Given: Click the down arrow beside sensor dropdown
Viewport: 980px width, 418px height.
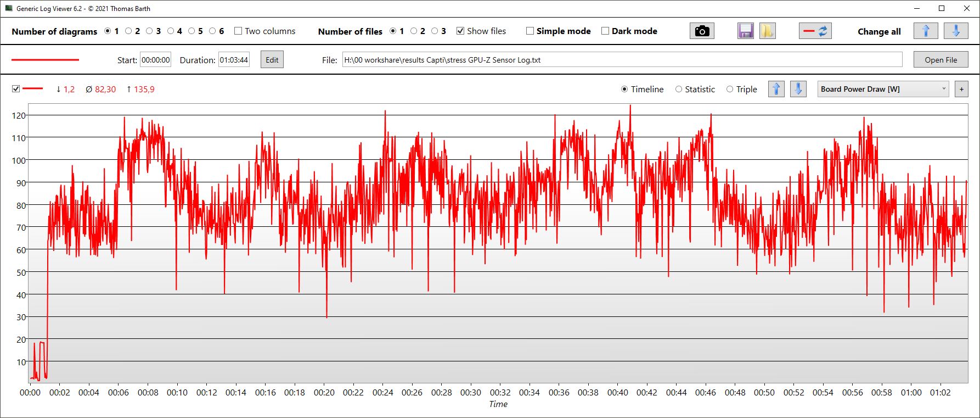Looking at the screenshot, I should point(798,89).
